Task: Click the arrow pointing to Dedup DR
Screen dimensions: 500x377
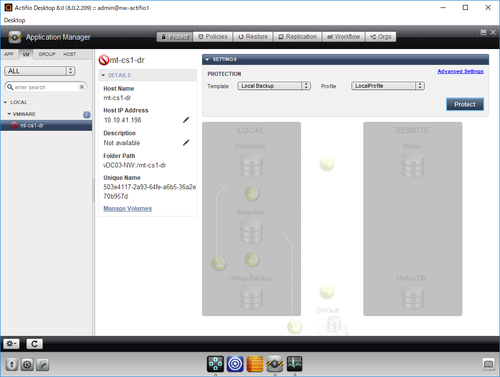Action: 327,291
